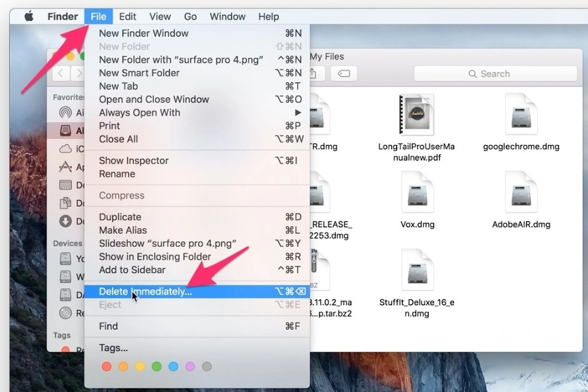Select Print in the File menu
Image resolution: width=588 pixels, height=392 pixels.
tap(197, 125)
